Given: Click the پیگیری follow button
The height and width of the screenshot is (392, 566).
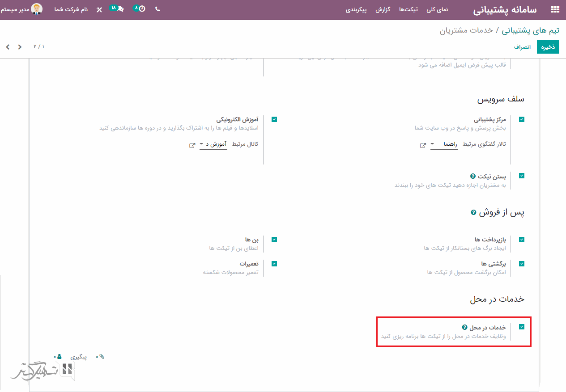Looking at the screenshot, I should [79, 357].
